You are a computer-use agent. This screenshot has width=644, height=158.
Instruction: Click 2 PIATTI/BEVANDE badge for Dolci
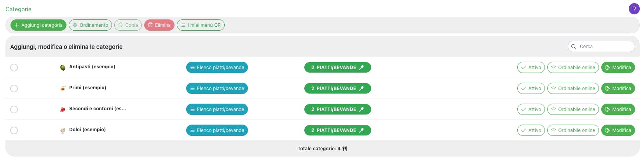click(x=337, y=130)
